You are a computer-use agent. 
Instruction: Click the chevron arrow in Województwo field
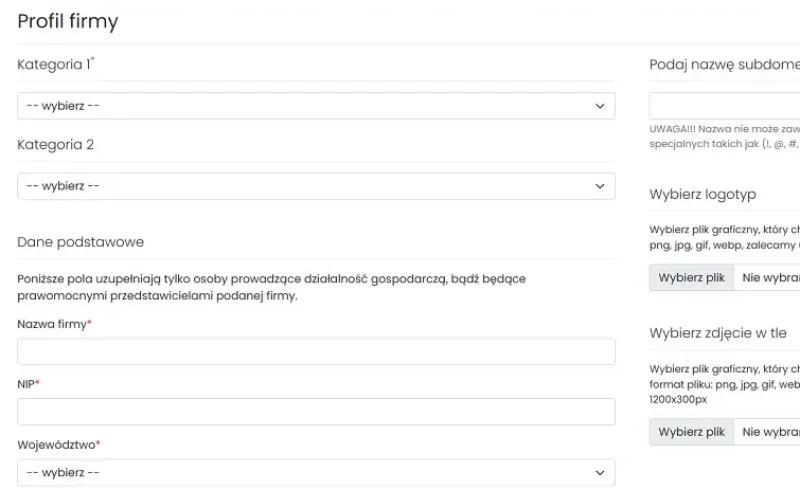pyautogui.click(x=600, y=472)
